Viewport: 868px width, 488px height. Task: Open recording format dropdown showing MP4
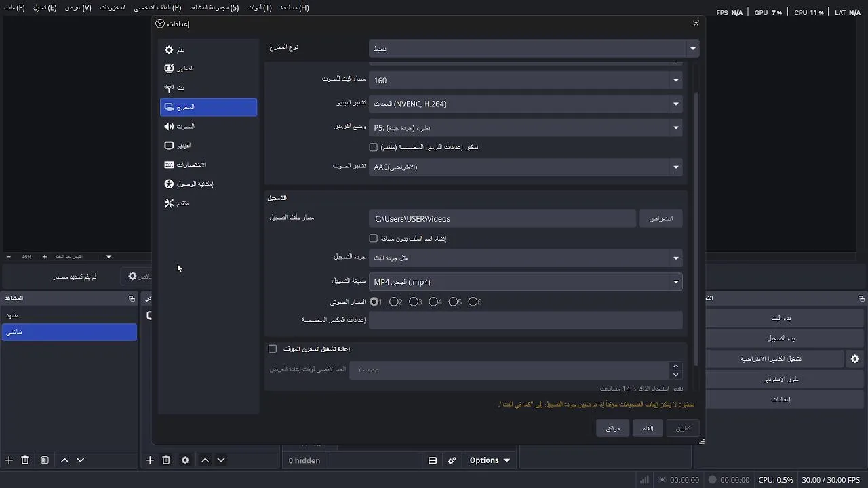tap(526, 282)
